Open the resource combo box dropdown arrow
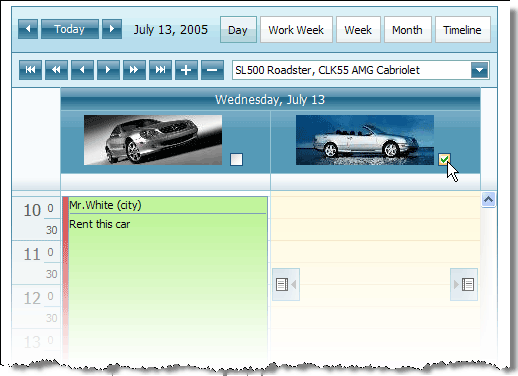Image resolution: width=518 pixels, height=376 pixels. coord(480,70)
